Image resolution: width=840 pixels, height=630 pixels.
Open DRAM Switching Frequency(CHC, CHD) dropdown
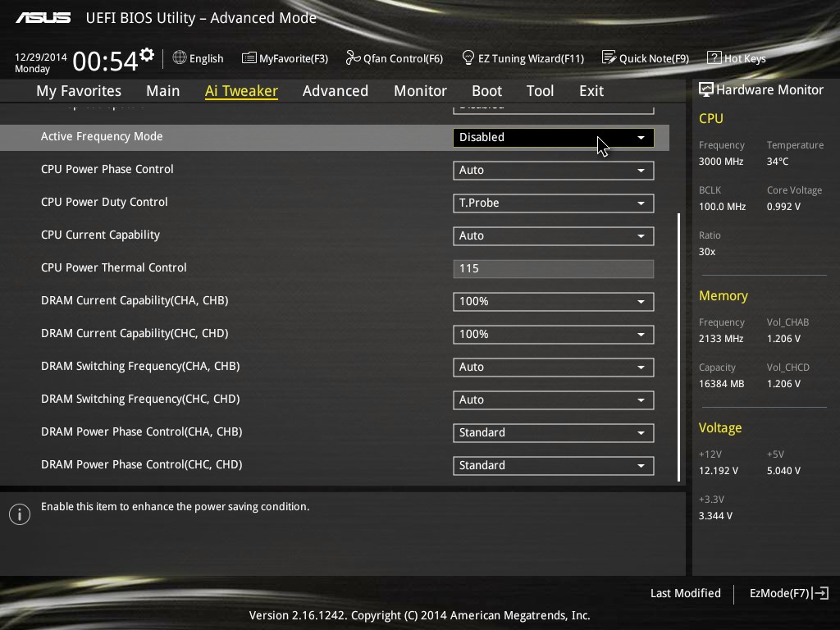pyautogui.click(x=554, y=399)
